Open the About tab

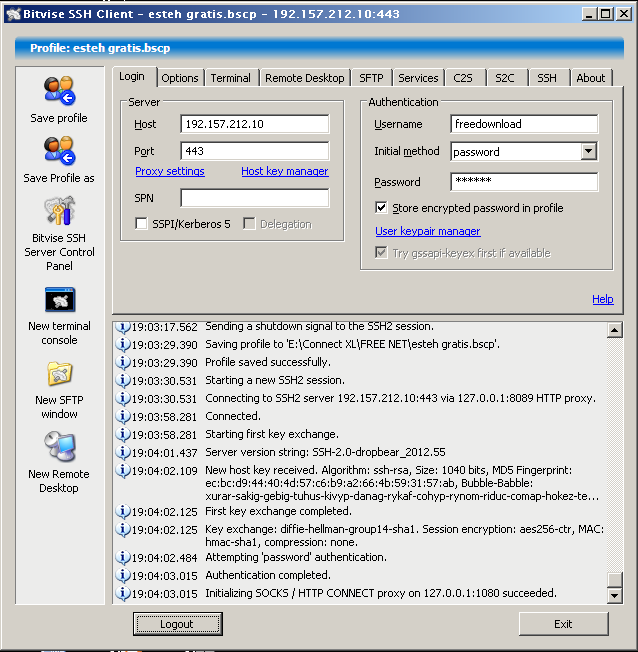coord(591,78)
